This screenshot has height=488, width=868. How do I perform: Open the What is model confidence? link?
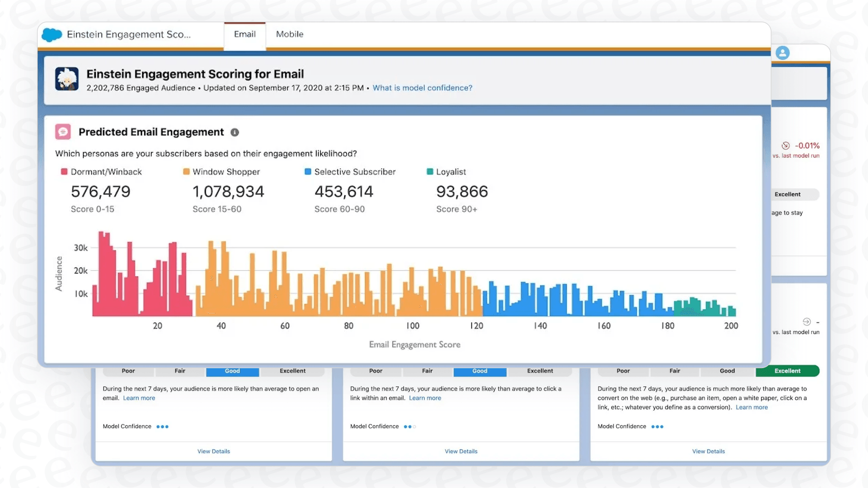tap(422, 88)
